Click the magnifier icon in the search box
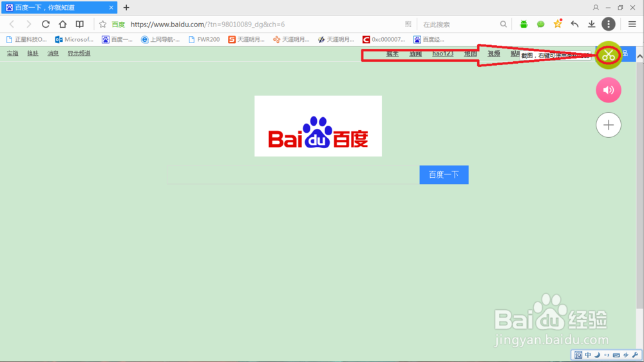 point(503,24)
